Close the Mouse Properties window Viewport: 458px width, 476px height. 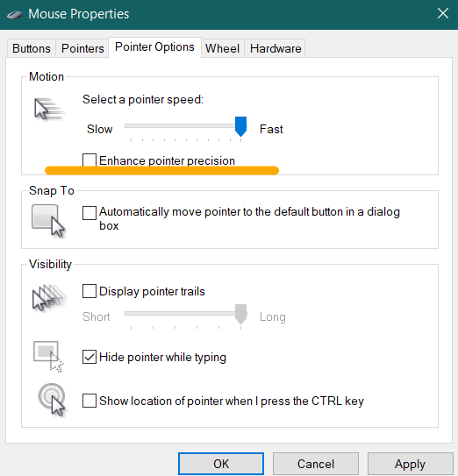click(x=443, y=14)
